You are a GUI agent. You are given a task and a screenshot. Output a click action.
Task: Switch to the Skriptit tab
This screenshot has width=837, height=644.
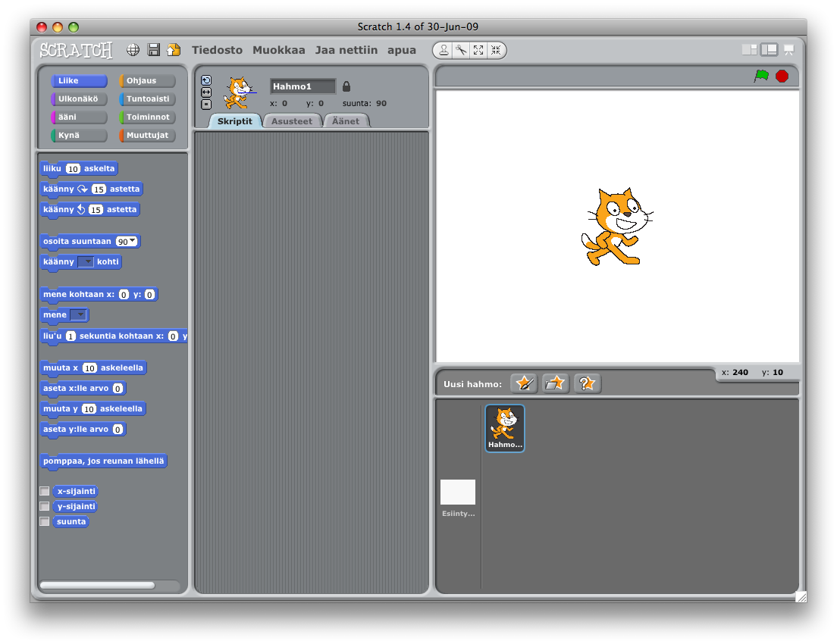(x=234, y=121)
